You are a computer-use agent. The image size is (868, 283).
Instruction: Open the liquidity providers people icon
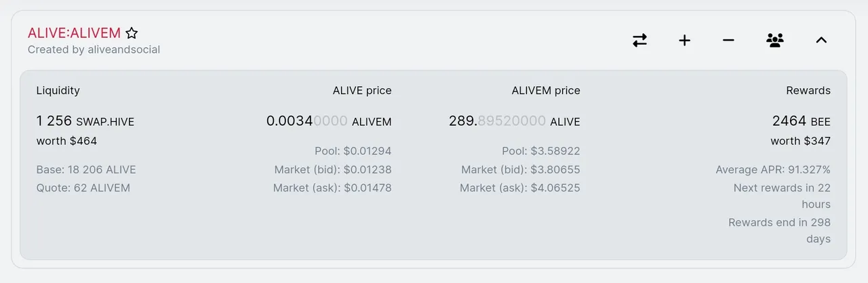774,41
